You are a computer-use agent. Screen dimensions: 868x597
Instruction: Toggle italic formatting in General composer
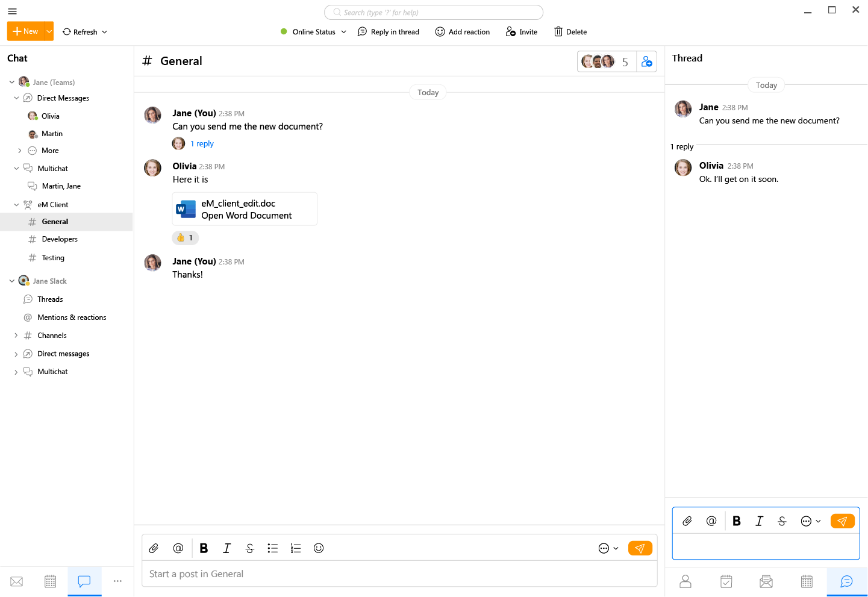226,548
